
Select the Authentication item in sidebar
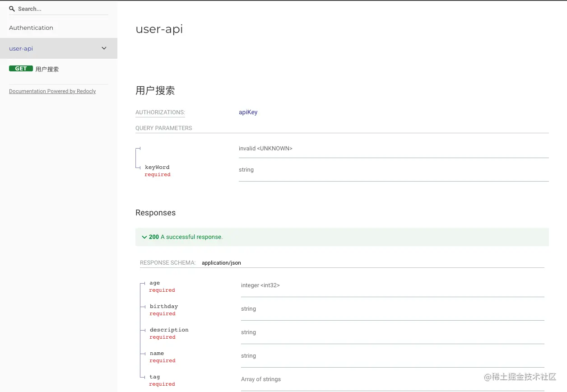31,28
